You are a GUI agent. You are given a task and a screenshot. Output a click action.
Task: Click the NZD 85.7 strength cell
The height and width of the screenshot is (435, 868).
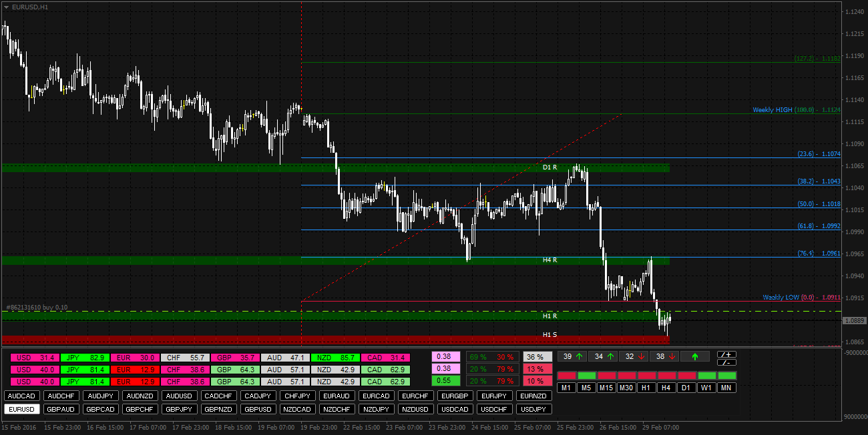[x=335, y=358]
